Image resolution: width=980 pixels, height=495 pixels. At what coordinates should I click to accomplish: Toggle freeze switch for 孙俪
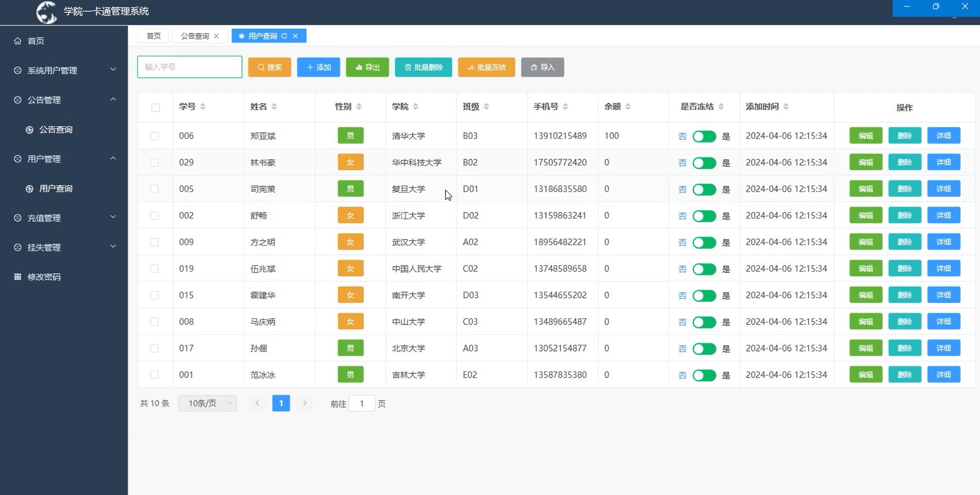(704, 349)
